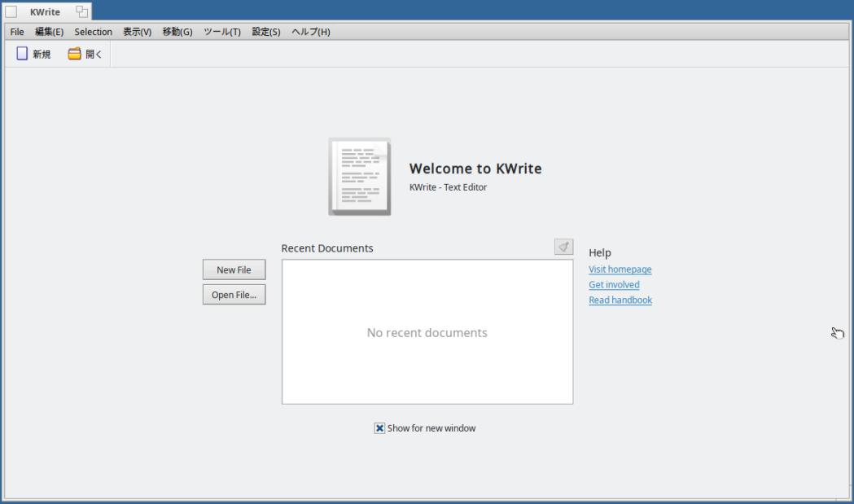Click the 新規 (New) toolbar icon
This screenshot has width=854, height=504.
click(22, 54)
